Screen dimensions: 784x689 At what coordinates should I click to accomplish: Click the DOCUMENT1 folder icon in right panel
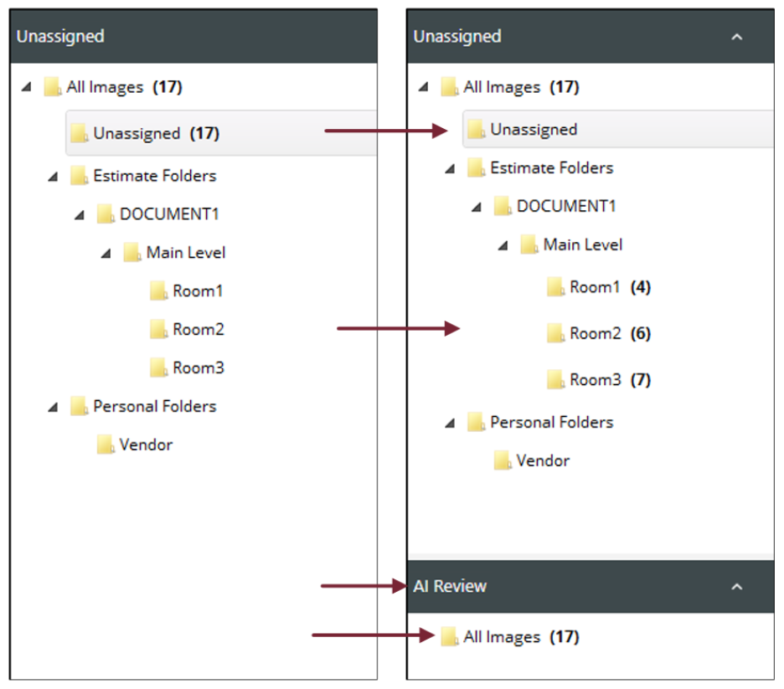[503, 206]
